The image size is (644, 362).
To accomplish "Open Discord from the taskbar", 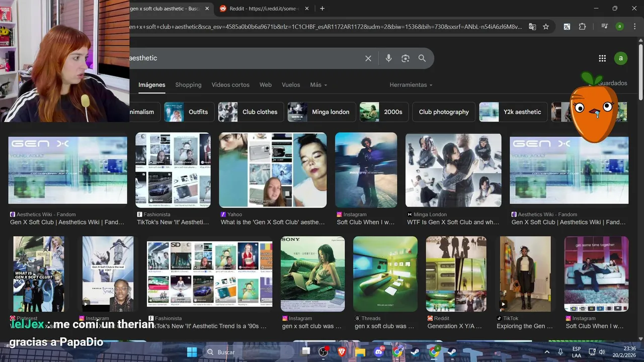I will click(379, 352).
